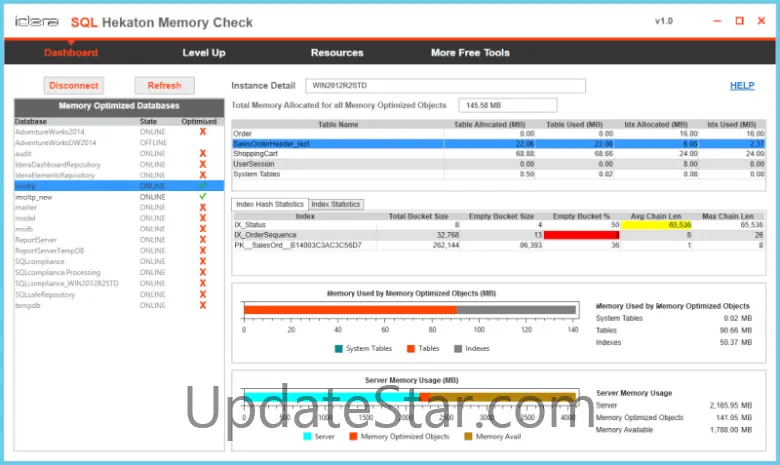This screenshot has height=465, width=780.
Task: Select the Order table row
Action: [498, 134]
